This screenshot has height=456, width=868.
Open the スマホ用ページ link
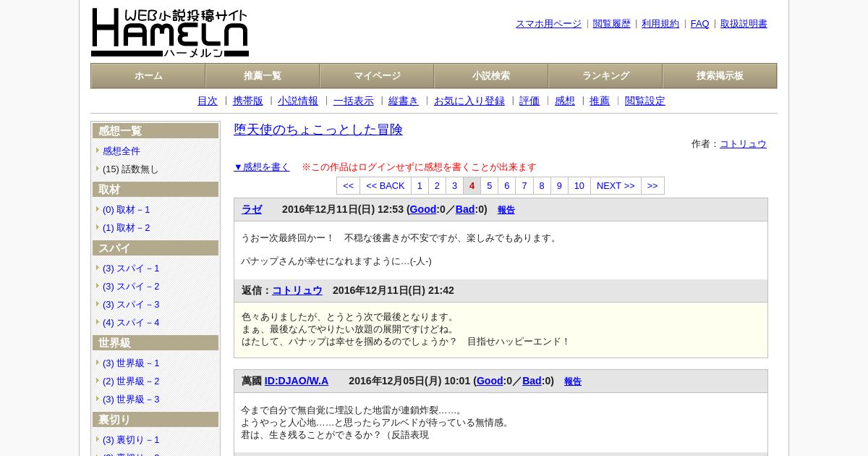(x=548, y=24)
